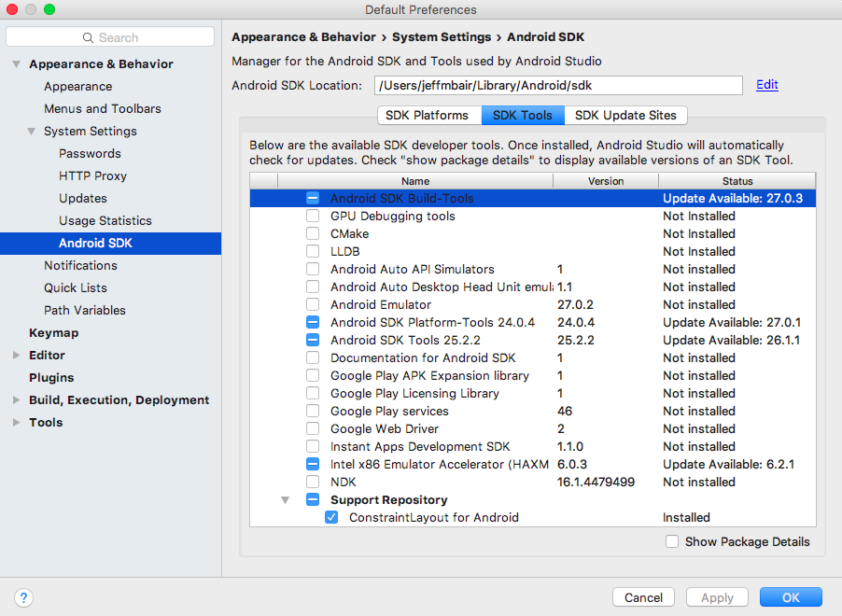Click the Apply button

[x=717, y=597]
